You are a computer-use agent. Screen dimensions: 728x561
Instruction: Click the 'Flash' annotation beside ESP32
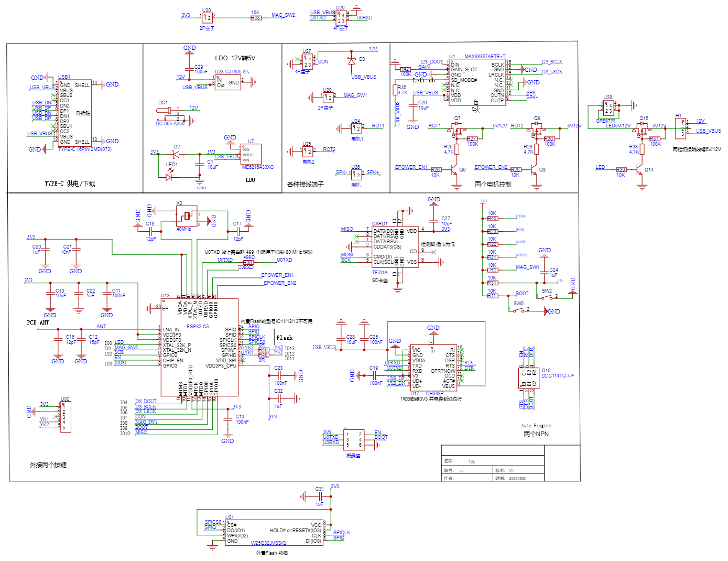(284, 338)
